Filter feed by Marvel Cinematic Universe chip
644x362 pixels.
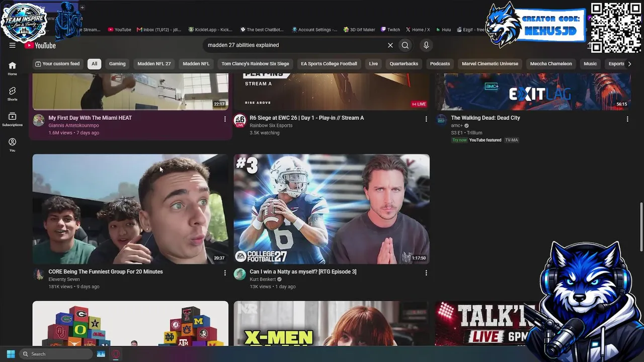pyautogui.click(x=490, y=64)
